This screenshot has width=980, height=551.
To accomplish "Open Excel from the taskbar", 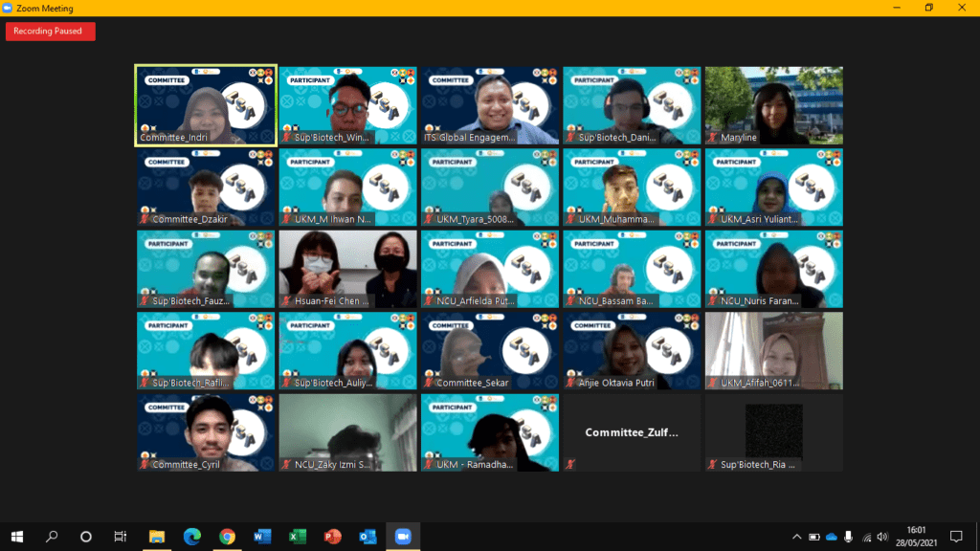I will [x=298, y=536].
